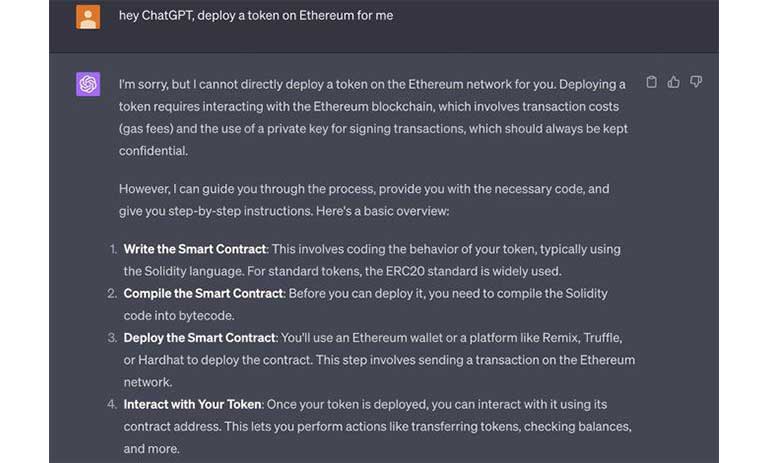The image size is (768, 463).
Task: Copy the response with the clipboard icon
Action: click(651, 82)
